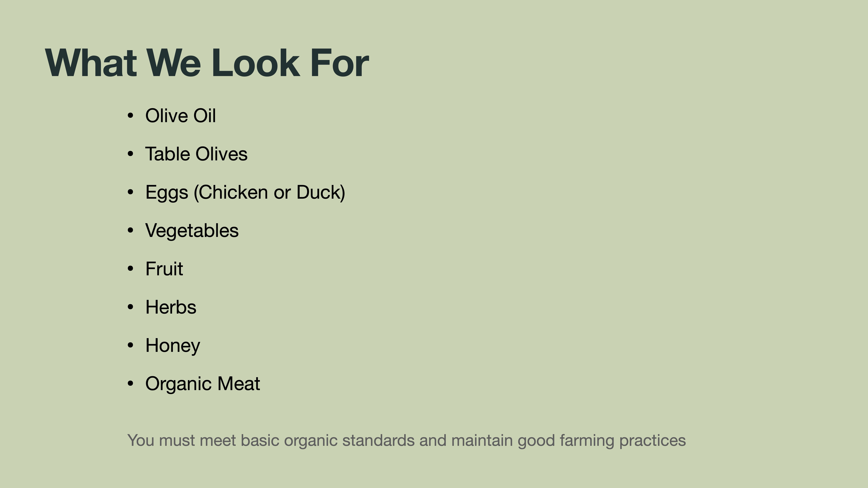
Task: Click the bullet dot beside Herbs
Action: pyautogui.click(x=130, y=307)
